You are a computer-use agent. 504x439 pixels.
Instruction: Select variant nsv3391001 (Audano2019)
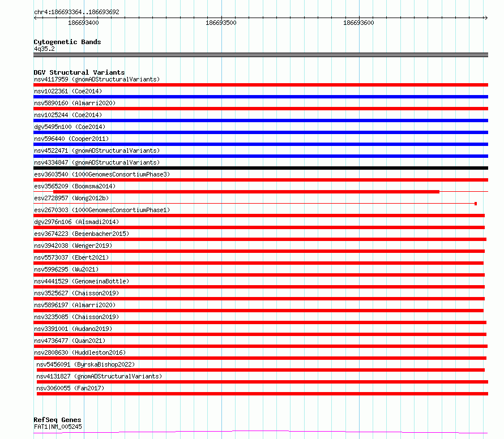tap(73, 329)
